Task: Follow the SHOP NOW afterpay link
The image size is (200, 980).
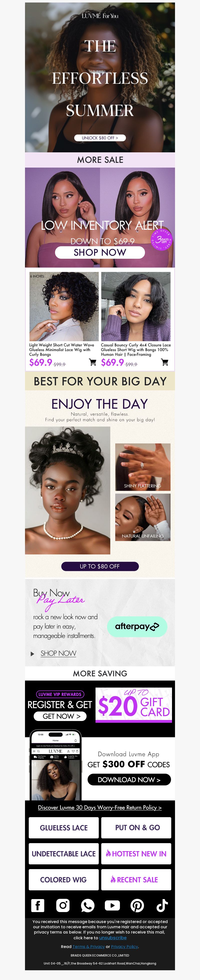Action: pos(58,653)
